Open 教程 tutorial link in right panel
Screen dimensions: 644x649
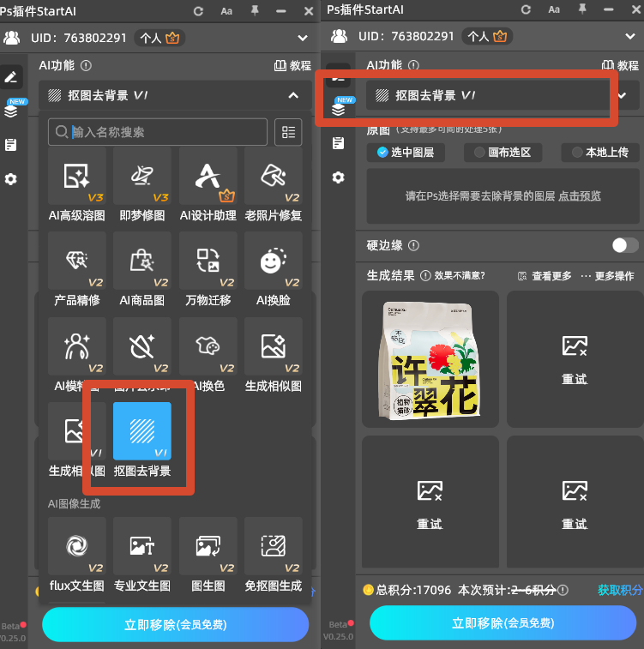[620, 65]
